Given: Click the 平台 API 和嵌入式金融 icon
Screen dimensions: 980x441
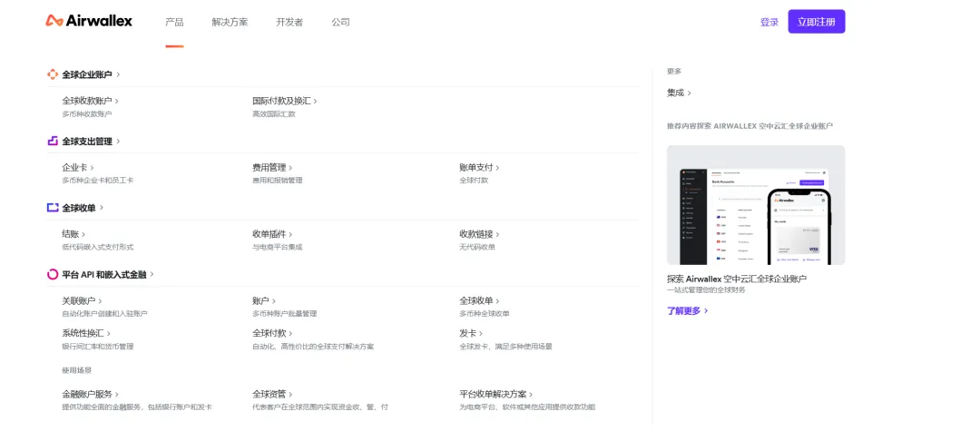Looking at the screenshot, I should pyautogui.click(x=53, y=274).
